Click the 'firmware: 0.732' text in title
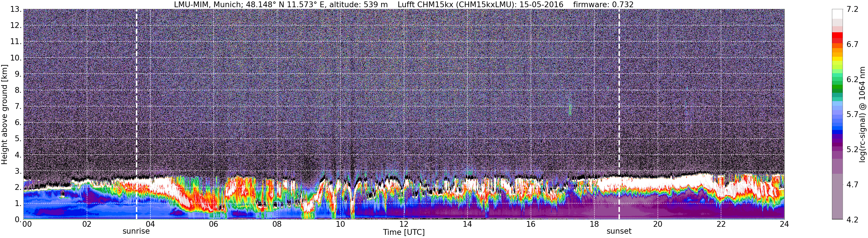The height and width of the screenshot is (238, 868). pyautogui.click(x=603, y=4)
